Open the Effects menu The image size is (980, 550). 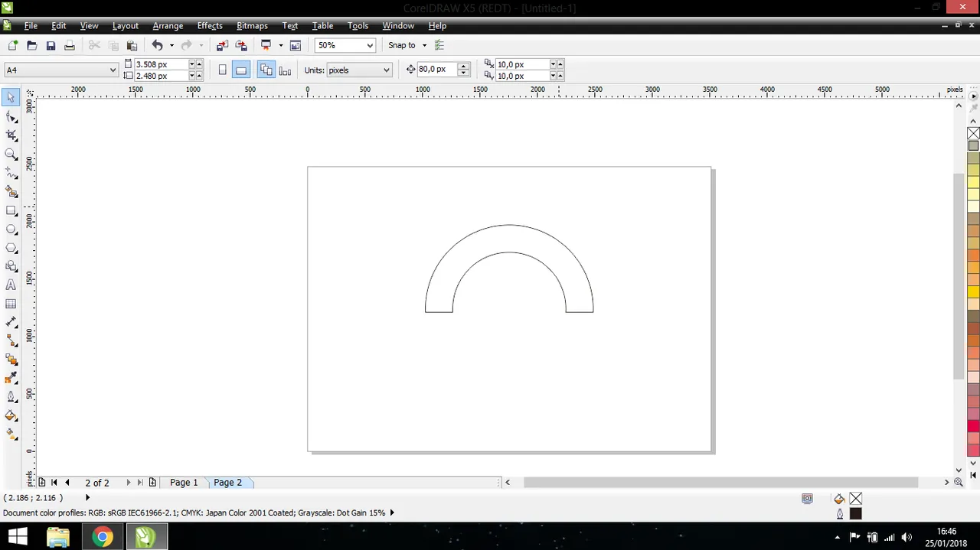coord(210,25)
